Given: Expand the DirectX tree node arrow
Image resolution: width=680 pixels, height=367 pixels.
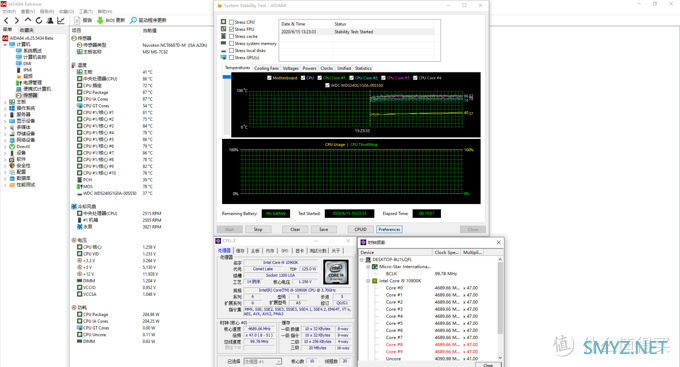Looking at the screenshot, I should tap(5, 147).
